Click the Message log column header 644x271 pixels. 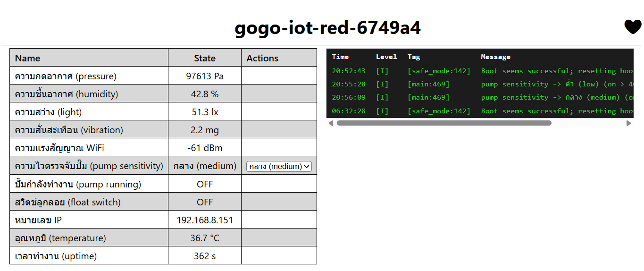[495, 57]
